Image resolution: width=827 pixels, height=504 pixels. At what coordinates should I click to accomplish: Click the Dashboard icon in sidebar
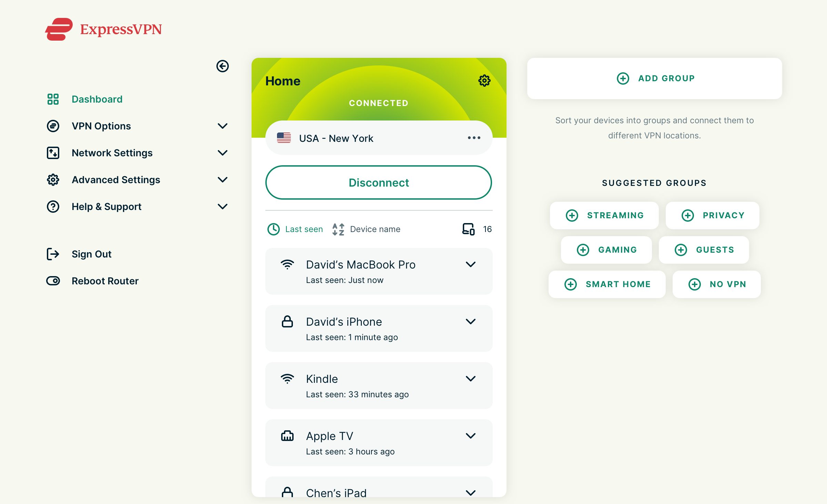(x=53, y=98)
